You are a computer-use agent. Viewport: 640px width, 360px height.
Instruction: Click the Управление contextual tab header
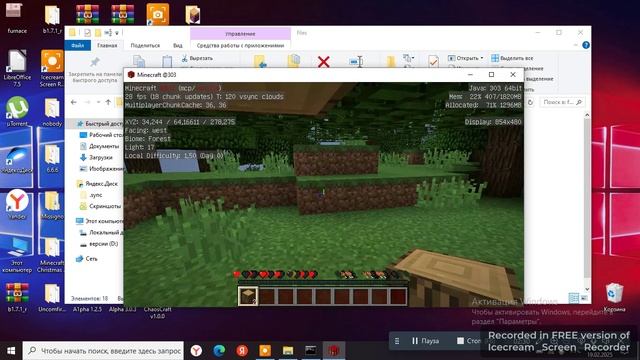[240, 33]
